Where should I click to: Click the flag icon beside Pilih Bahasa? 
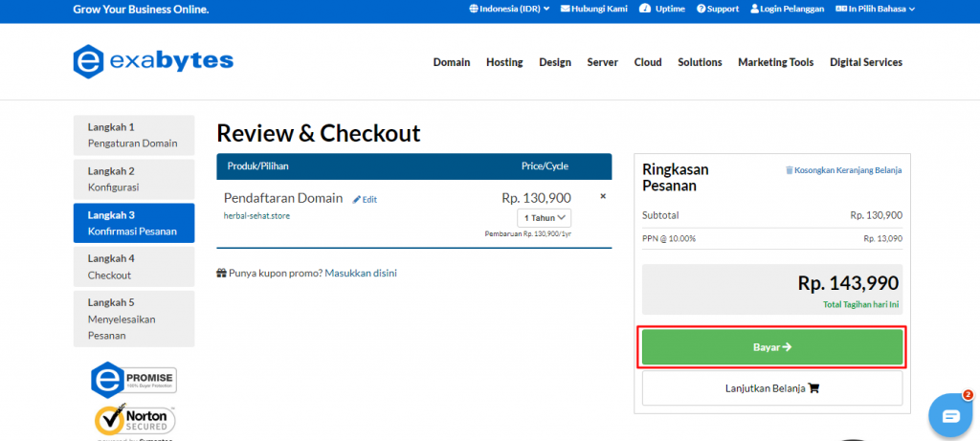841,9
